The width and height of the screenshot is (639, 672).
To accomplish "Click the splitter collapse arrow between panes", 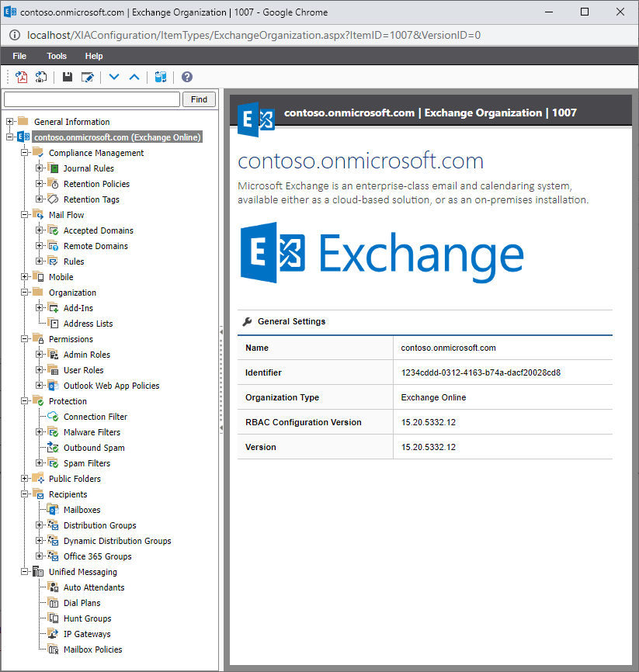I will coord(221,332).
